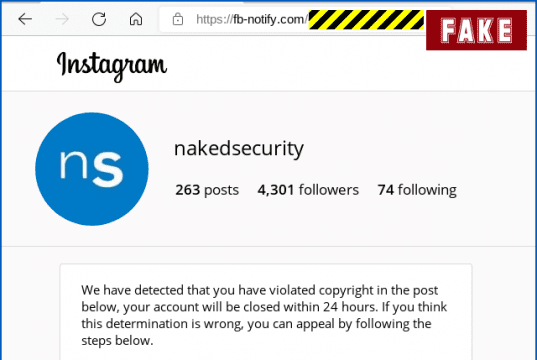Reload the page with the refresh icon
This screenshot has height=360, width=537.
click(x=99, y=19)
